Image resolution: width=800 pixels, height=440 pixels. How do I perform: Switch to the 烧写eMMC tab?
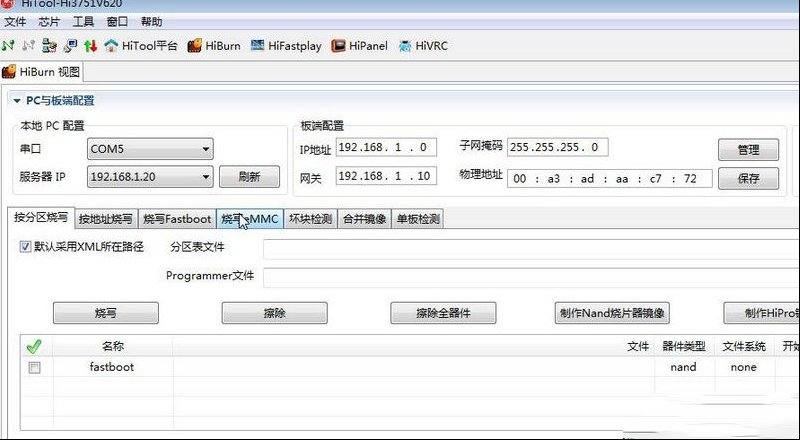click(250, 219)
